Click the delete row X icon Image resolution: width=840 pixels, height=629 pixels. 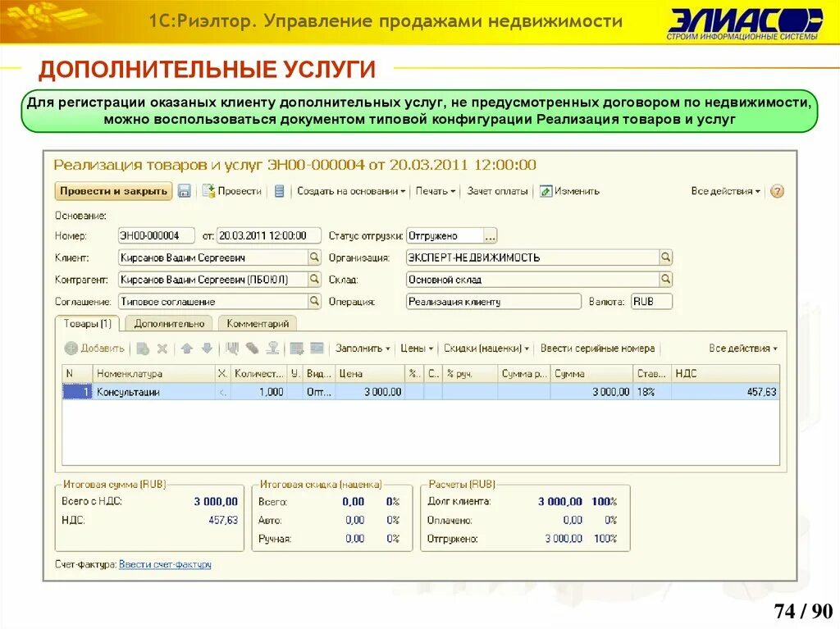click(x=162, y=349)
